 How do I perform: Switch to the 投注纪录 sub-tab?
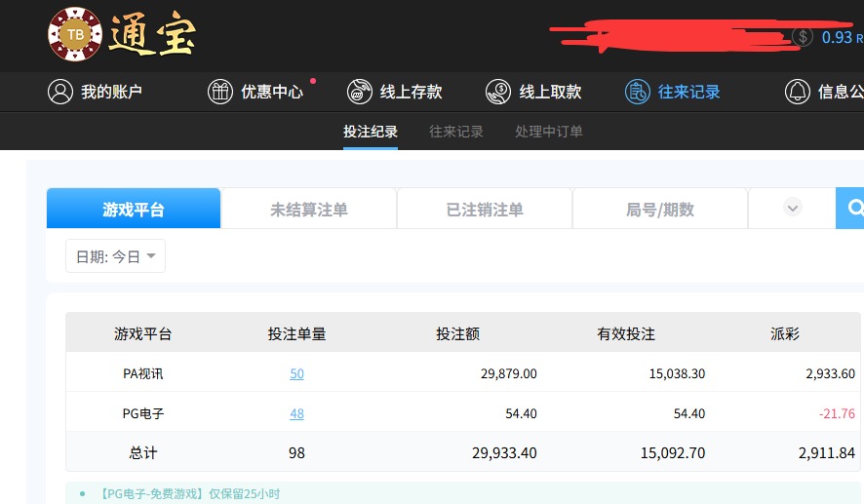coord(370,132)
